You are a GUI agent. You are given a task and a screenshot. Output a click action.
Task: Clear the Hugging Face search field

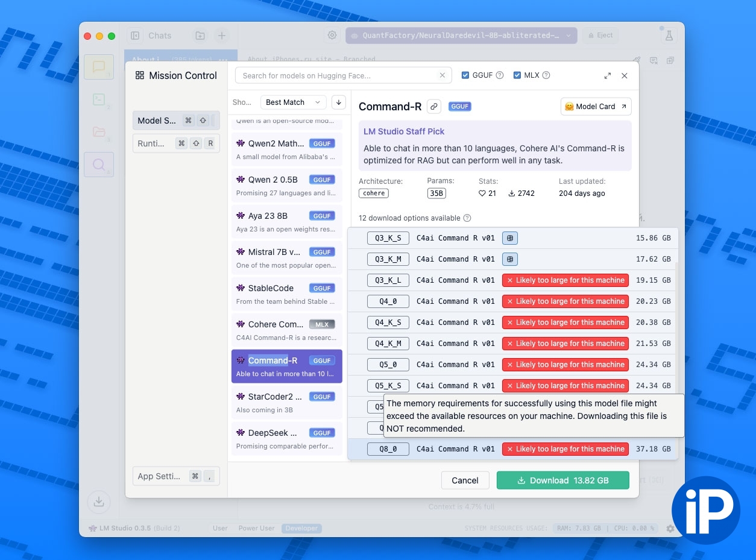442,75
